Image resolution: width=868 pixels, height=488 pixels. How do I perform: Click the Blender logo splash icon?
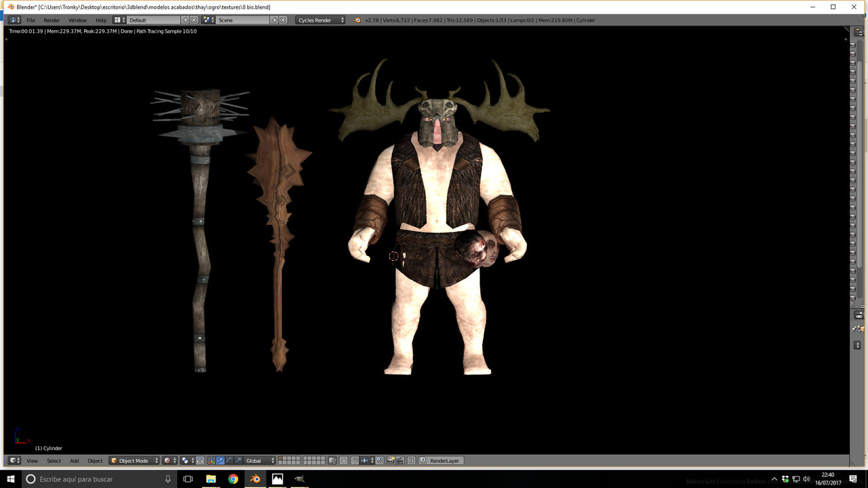357,20
